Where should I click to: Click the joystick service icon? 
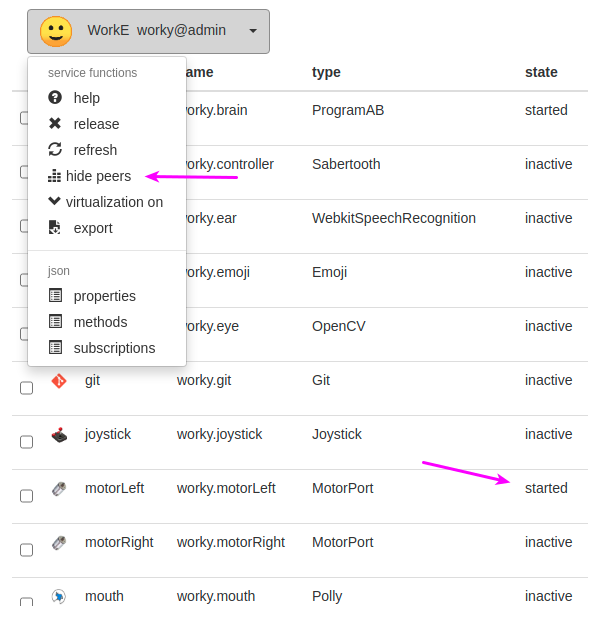click(x=59, y=435)
